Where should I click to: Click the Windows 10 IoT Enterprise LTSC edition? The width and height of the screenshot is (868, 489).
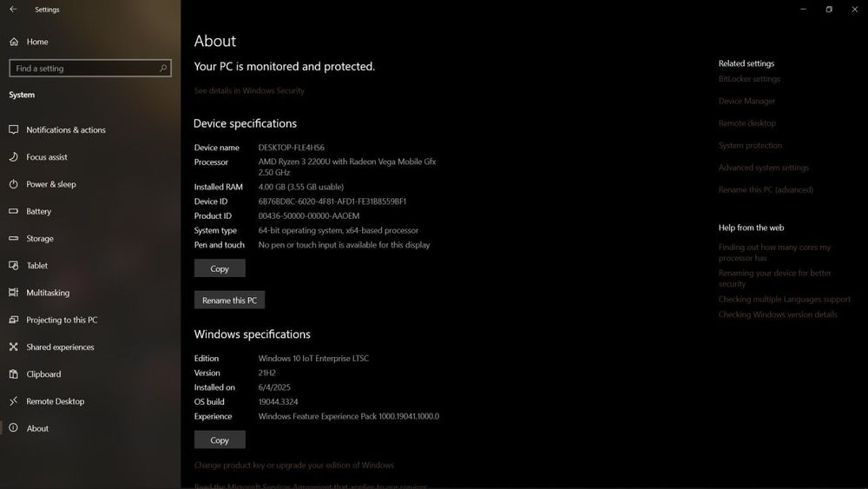(313, 359)
